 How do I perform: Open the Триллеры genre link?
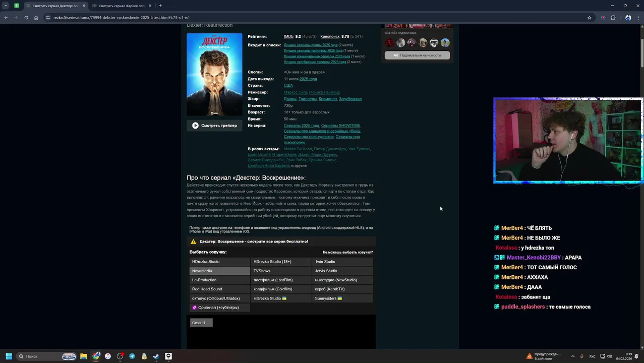(308, 99)
